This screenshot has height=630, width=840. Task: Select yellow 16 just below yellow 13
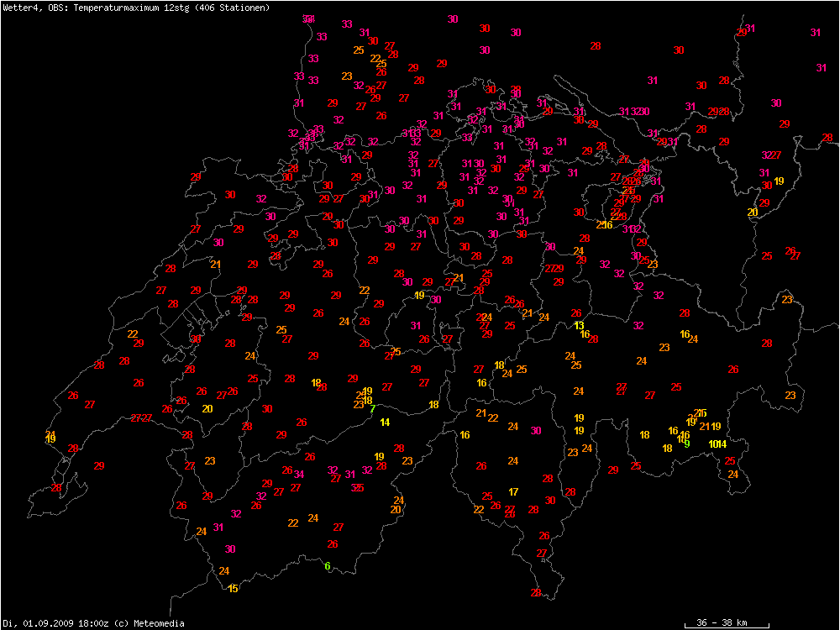(x=585, y=334)
